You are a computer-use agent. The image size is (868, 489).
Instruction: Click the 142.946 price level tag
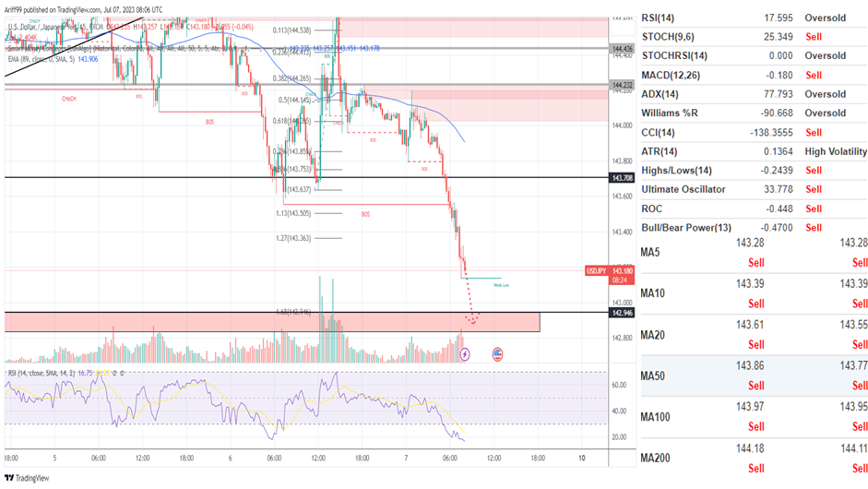(621, 313)
